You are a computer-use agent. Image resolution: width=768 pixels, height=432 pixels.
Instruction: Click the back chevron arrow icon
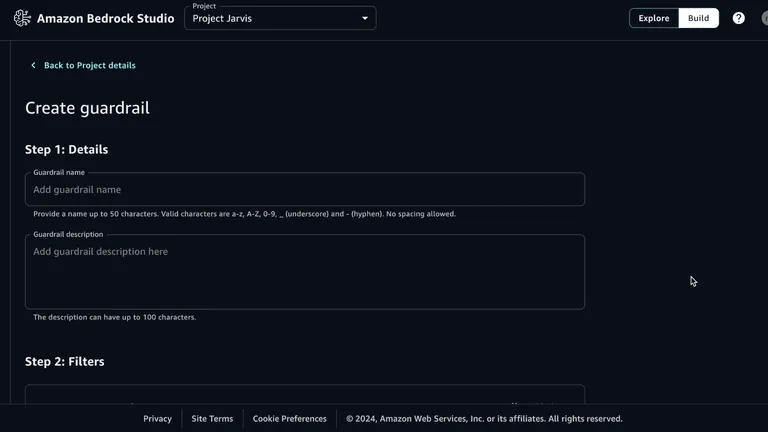pyautogui.click(x=33, y=66)
